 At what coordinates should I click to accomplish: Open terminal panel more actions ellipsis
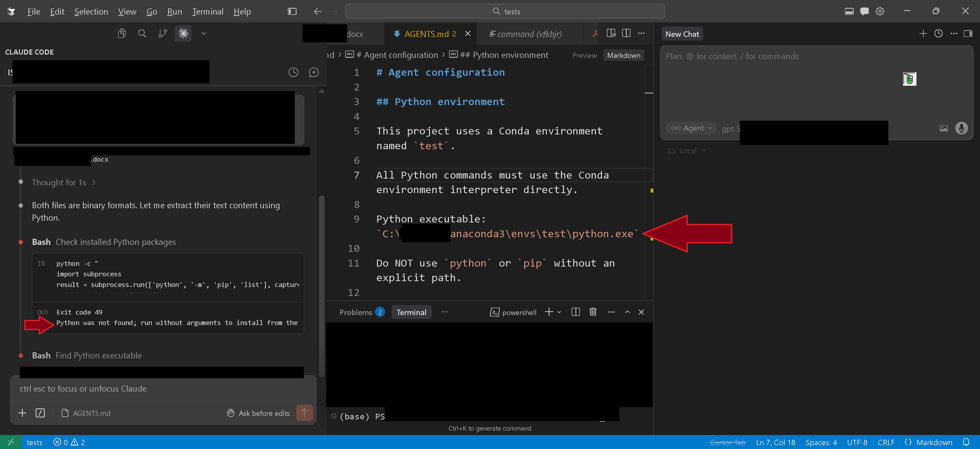pyautogui.click(x=611, y=312)
